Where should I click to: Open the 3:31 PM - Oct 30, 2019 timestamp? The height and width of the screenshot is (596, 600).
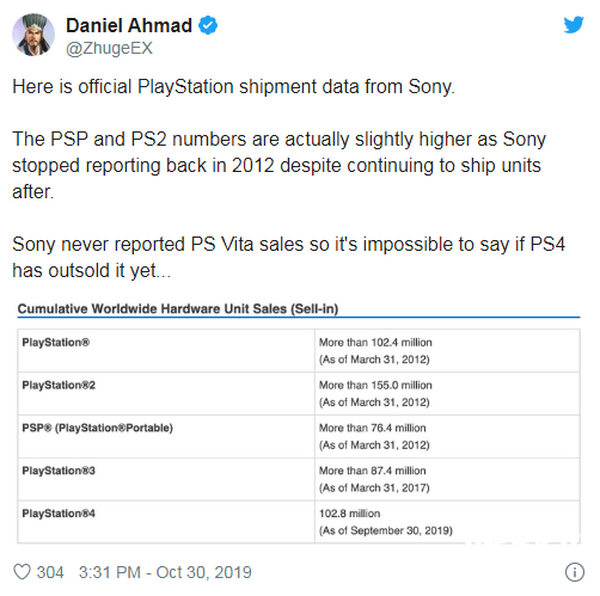click(x=165, y=572)
